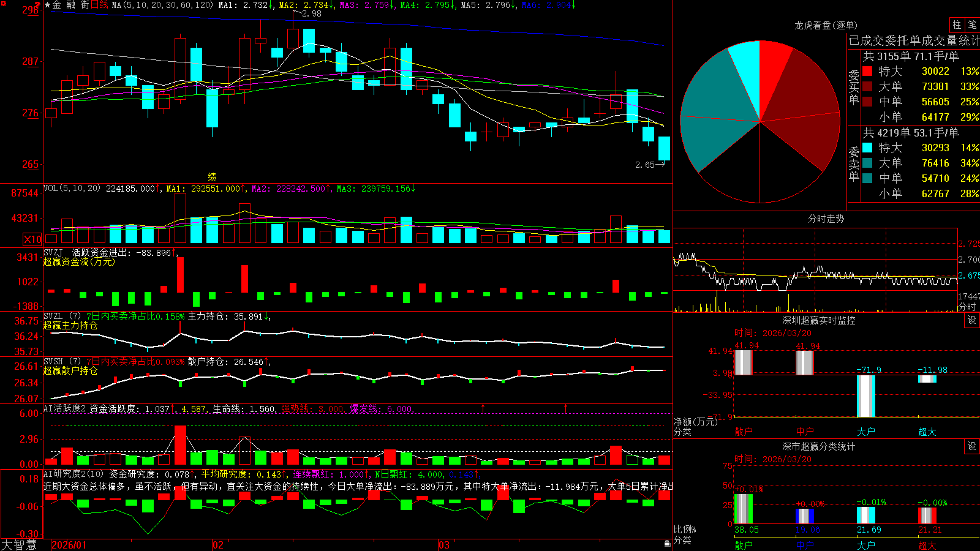The width and height of the screenshot is (980, 551).
Task: Click the 金融街 stock name
Action: click(71, 5)
